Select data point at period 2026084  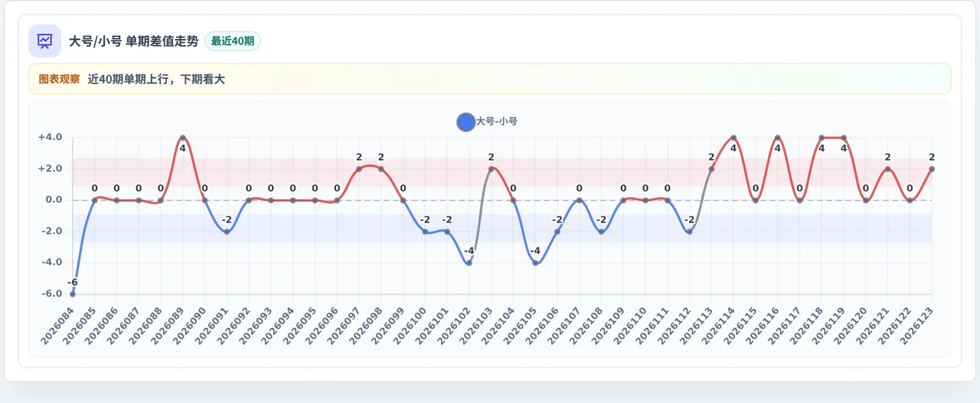point(73,294)
